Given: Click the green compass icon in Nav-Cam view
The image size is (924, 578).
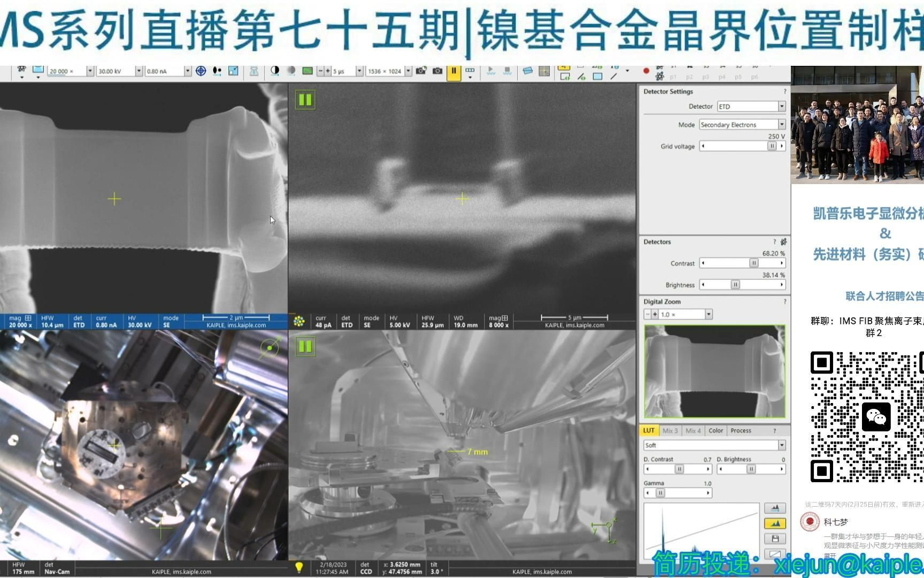Looking at the screenshot, I should (x=270, y=348).
